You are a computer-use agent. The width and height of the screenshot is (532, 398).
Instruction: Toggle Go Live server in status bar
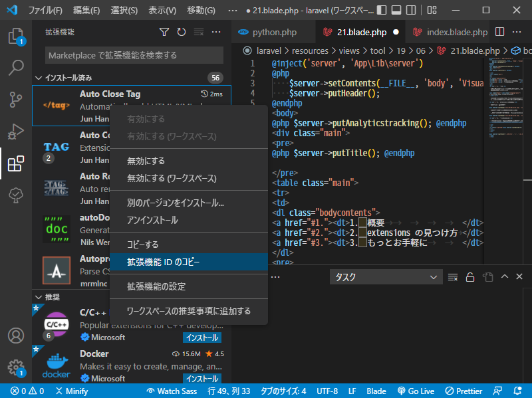click(x=416, y=391)
